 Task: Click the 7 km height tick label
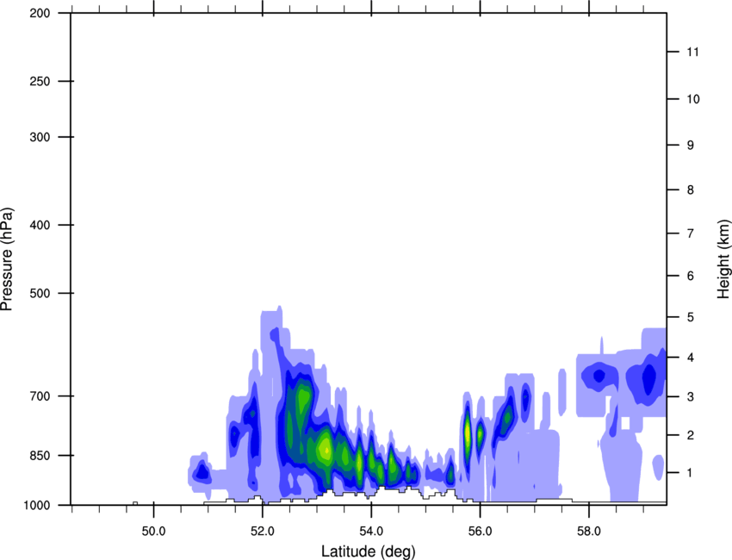coord(691,233)
